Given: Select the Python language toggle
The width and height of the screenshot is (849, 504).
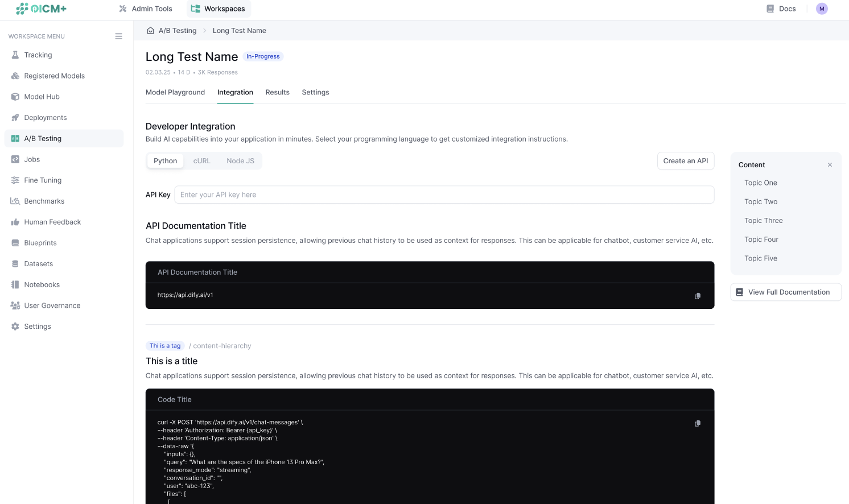Looking at the screenshot, I should (x=165, y=161).
